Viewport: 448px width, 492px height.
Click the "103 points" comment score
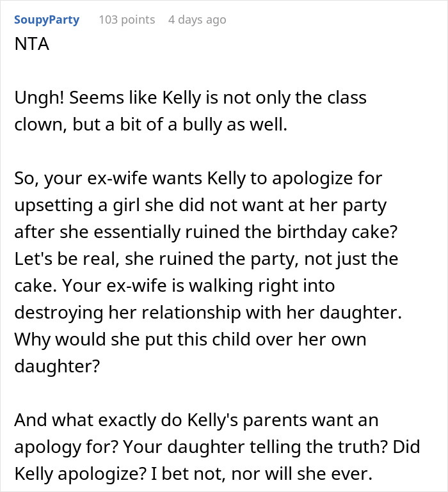point(127,20)
